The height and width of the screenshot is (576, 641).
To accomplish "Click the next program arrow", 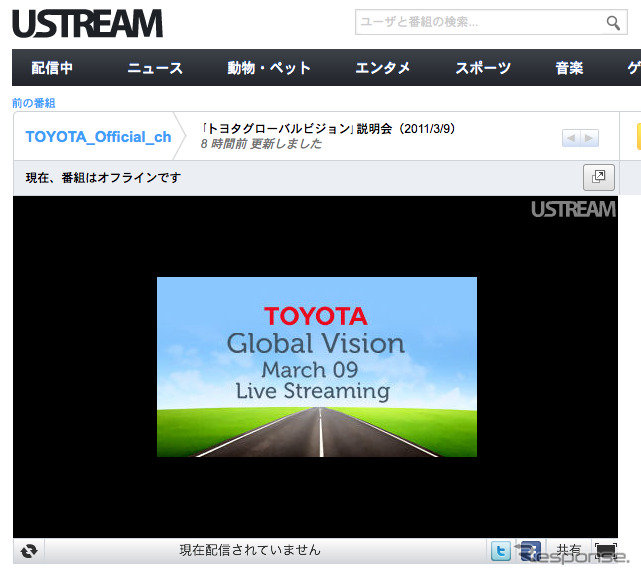I will (589, 138).
